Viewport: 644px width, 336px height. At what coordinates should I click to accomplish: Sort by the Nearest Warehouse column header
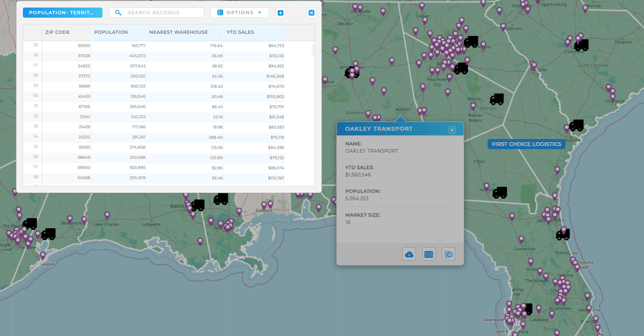click(x=179, y=32)
